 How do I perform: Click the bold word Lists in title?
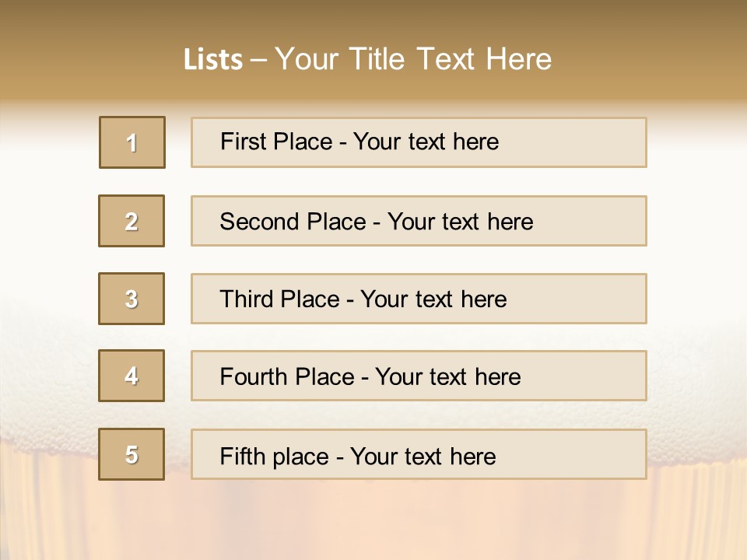pyautogui.click(x=213, y=59)
